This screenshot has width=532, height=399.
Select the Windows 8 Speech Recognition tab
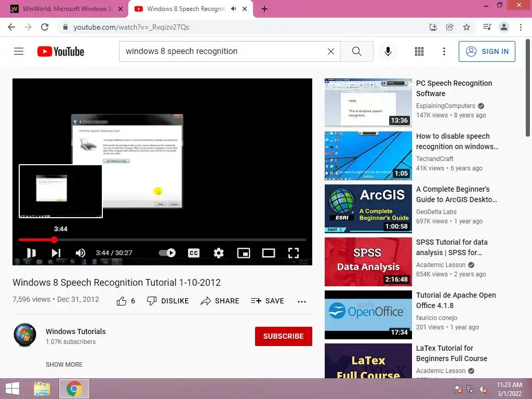[x=186, y=9]
